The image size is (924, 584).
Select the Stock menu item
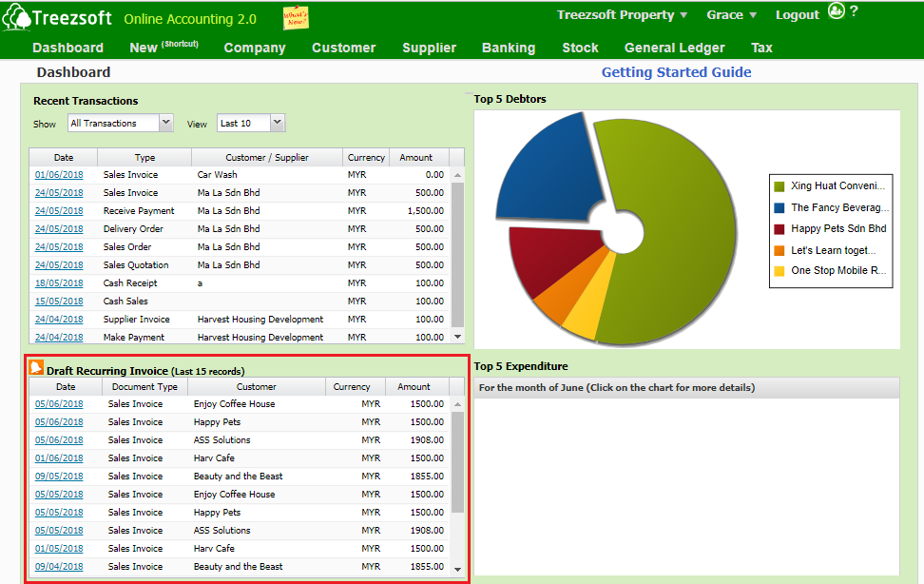(x=580, y=48)
